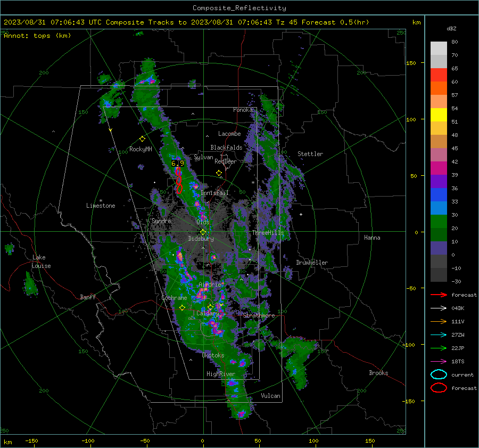Image resolution: width=479 pixels, height=448 pixels.
Task: Click the Blackfalds town label
Action: pyautogui.click(x=226, y=148)
